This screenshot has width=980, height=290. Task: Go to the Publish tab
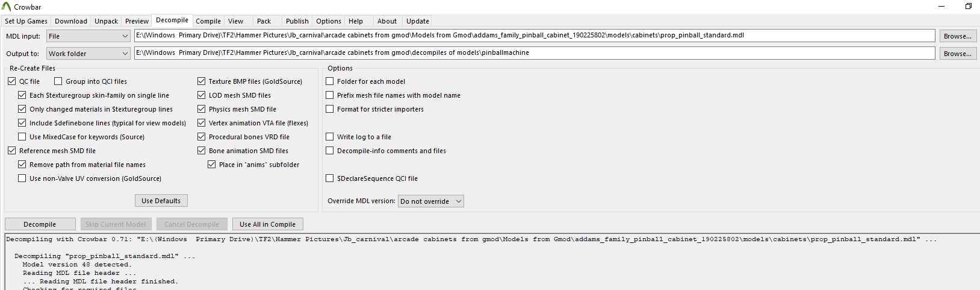pos(297,21)
